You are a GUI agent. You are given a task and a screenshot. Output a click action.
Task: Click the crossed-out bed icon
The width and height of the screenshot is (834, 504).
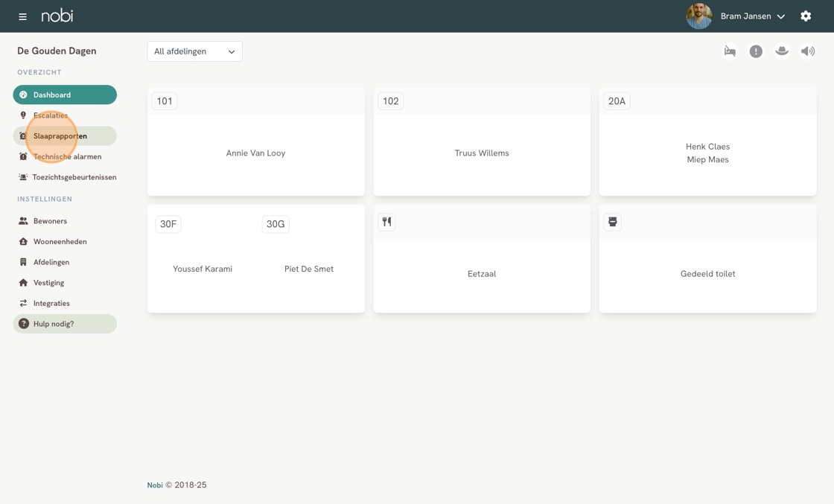[730, 51]
